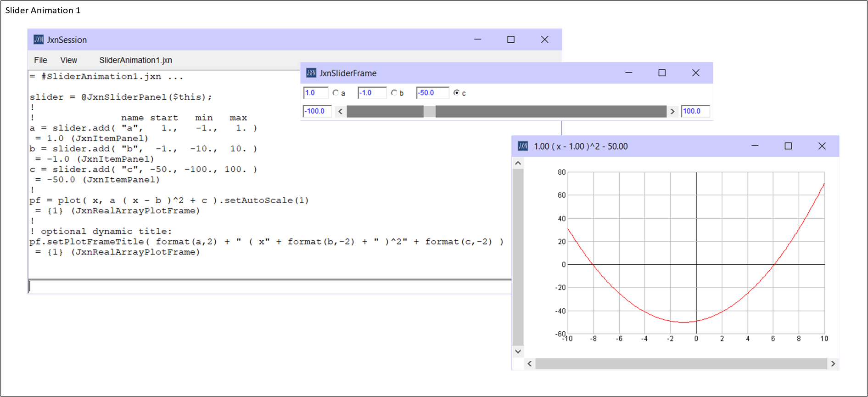Close the JxnSliderFrame window
The image size is (868, 397).
pyautogui.click(x=696, y=73)
